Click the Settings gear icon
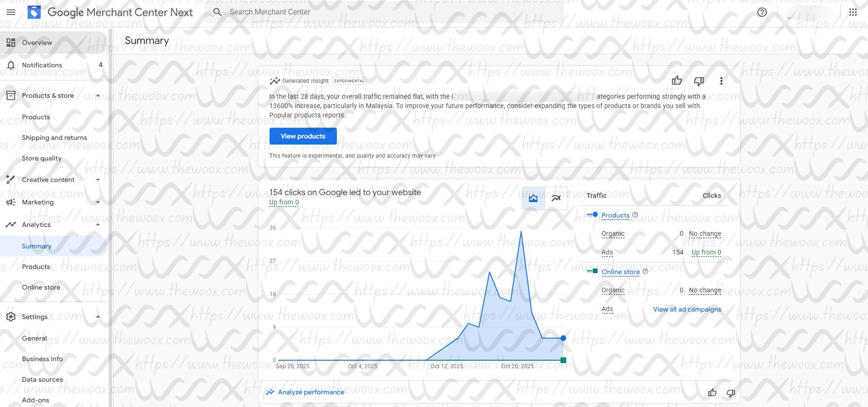This screenshot has height=407, width=868. point(11,317)
